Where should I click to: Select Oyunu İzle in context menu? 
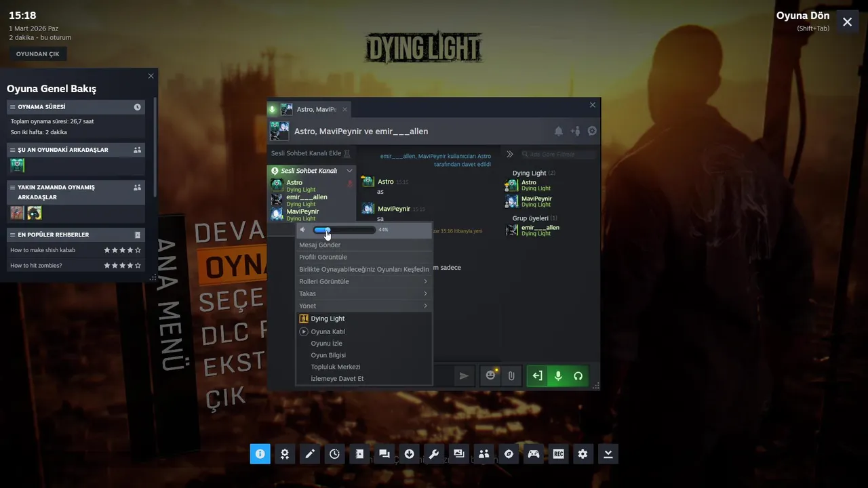tap(364, 343)
